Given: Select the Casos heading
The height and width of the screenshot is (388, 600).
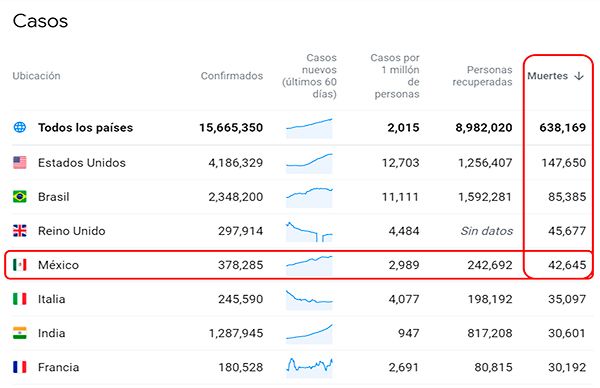Looking at the screenshot, I should point(40,21).
